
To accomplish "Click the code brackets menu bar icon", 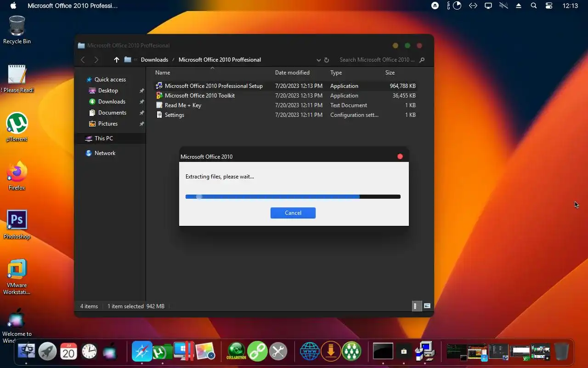I will (473, 6).
